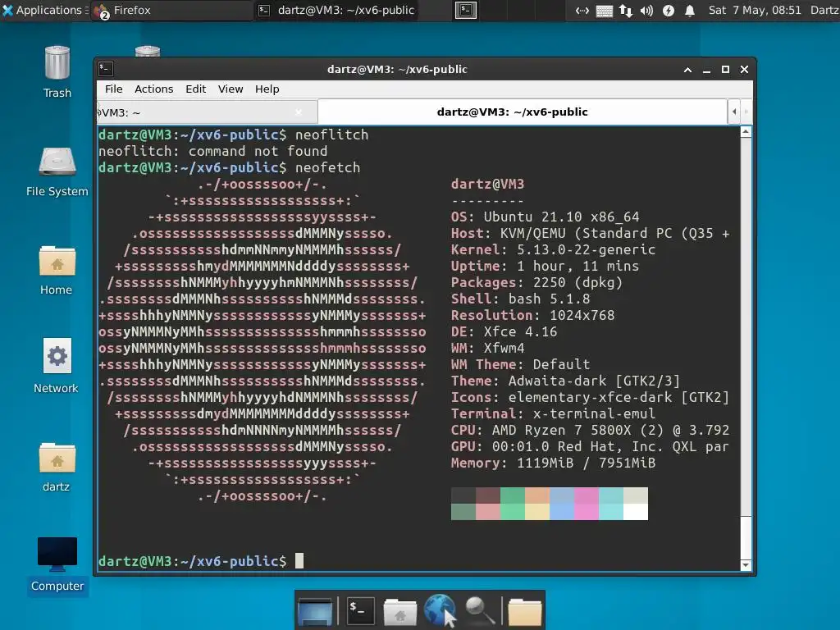The height and width of the screenshot is (630, 840).
Task: Click the 'Shell: bash 5.1.8' line
Action: pyautogui.click(x=520, y=299)
